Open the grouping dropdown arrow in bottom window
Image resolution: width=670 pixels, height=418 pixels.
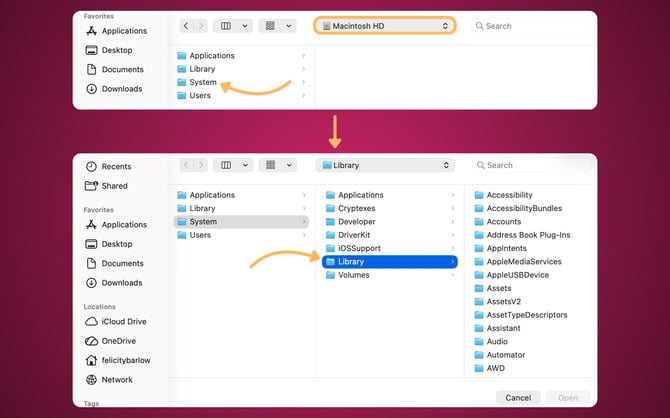pos(289,165)
